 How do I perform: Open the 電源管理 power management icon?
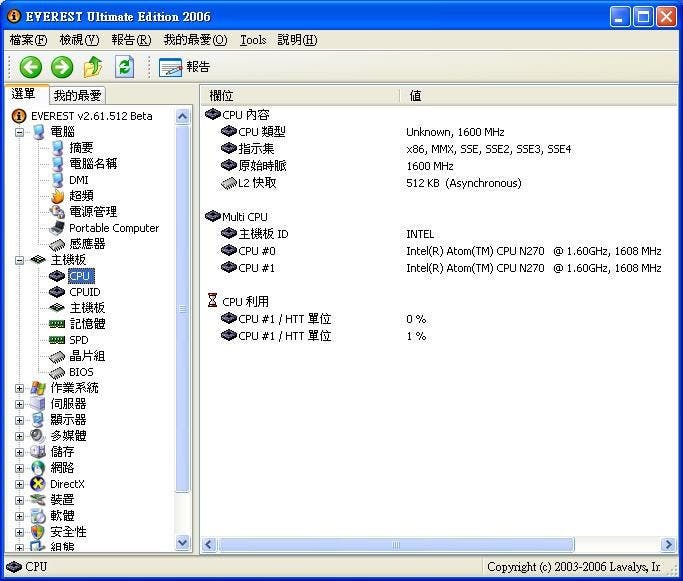click(57, 212)
